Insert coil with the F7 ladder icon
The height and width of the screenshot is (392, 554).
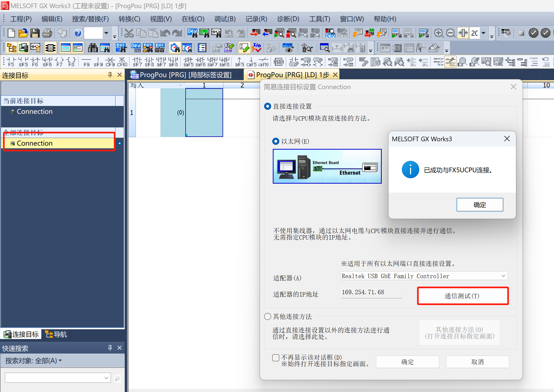(59, 62)
